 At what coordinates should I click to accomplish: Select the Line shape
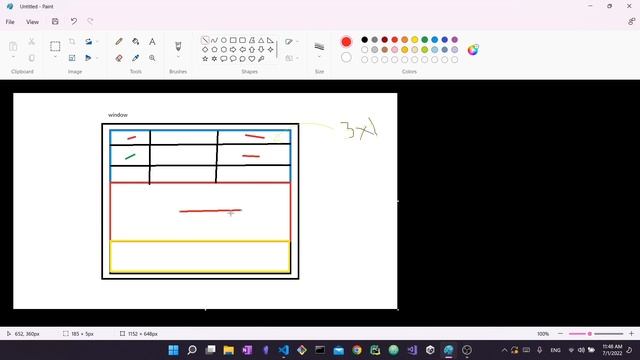(x=205, y=40)
